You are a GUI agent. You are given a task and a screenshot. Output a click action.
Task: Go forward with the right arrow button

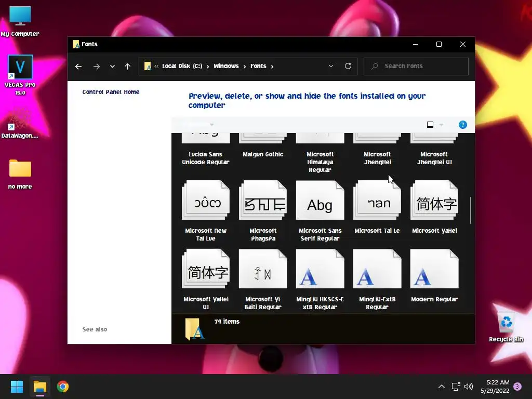point(96,66)
